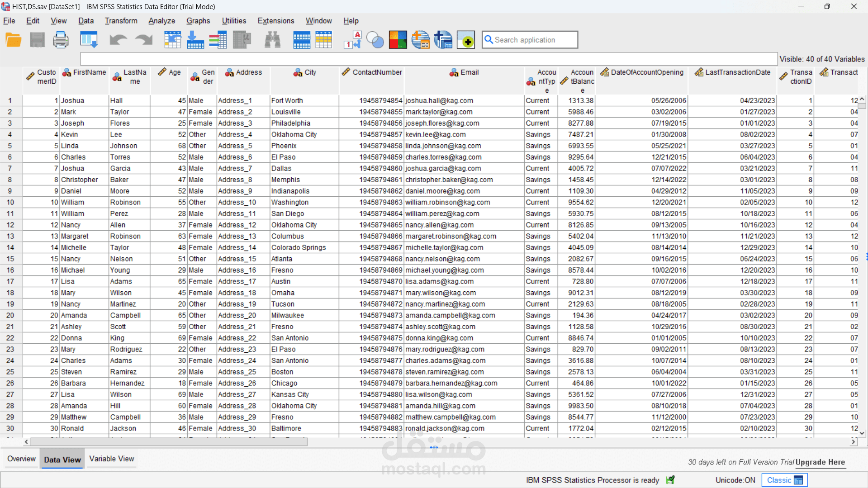Open a data document via folder icon

click(x=14, y=40)
